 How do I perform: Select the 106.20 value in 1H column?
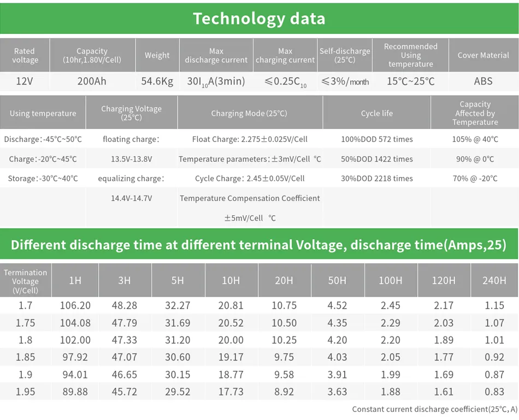click(x=75, y=306)
